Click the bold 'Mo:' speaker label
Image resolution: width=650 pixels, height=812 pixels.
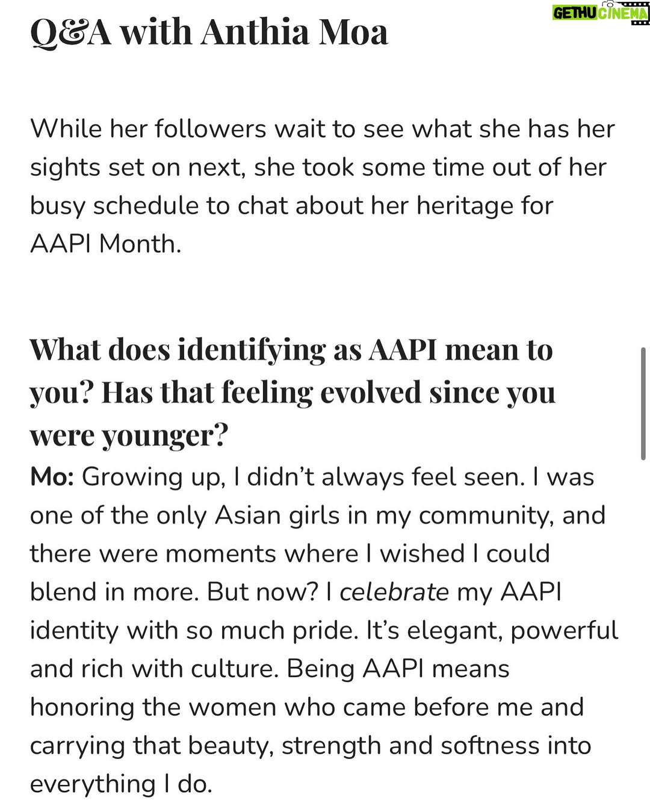(52, 477)
